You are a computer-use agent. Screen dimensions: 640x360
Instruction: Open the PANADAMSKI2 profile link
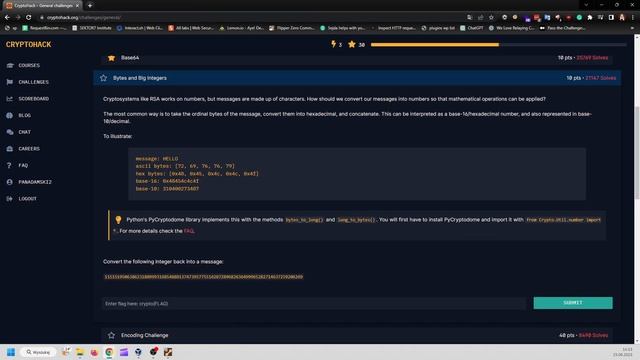(x=35, y=182)
